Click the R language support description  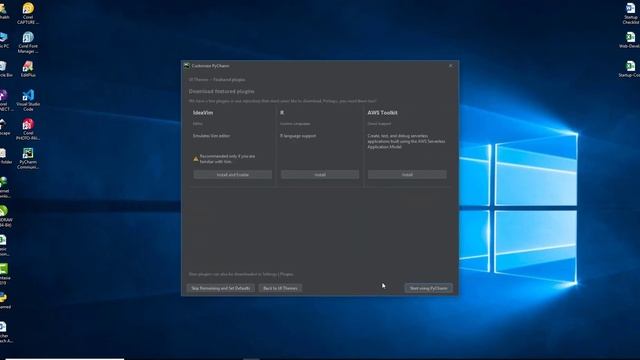(x=298, y=136)
